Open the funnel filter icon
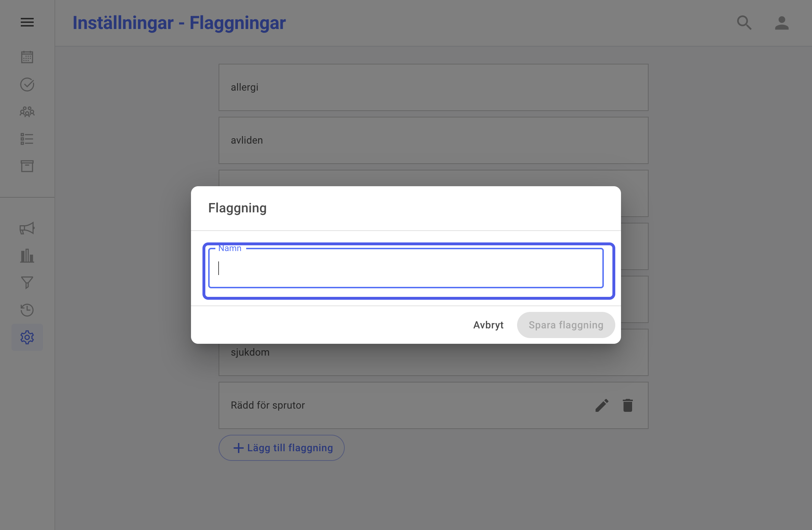The width and height of the screenshot is (812, 530). (x=27, y=283)
